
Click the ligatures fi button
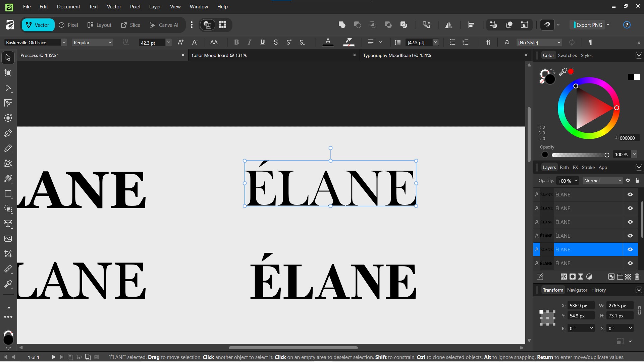click(x=488, y=42)
